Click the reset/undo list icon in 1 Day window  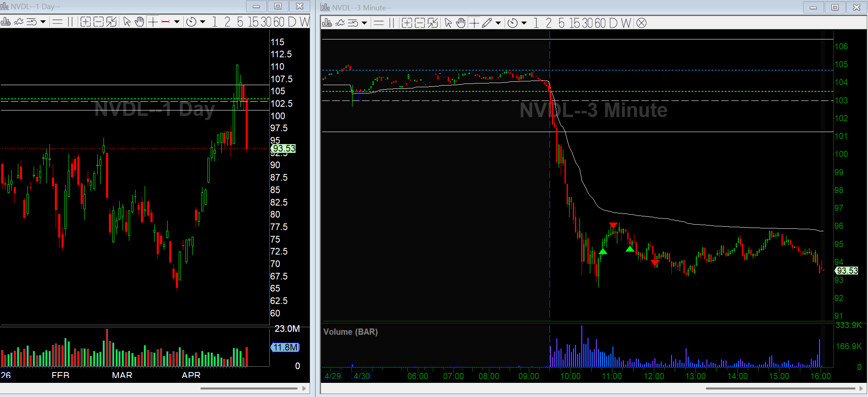32,22
